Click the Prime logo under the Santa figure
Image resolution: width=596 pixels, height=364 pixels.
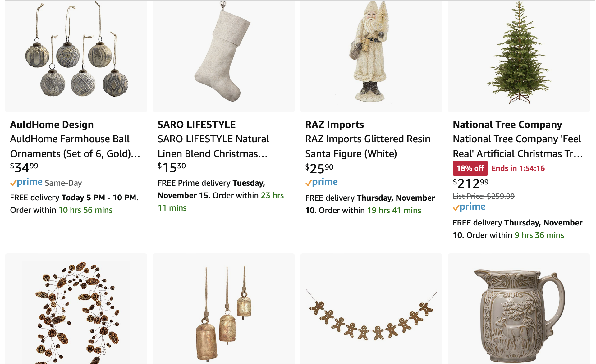[322, 182]
